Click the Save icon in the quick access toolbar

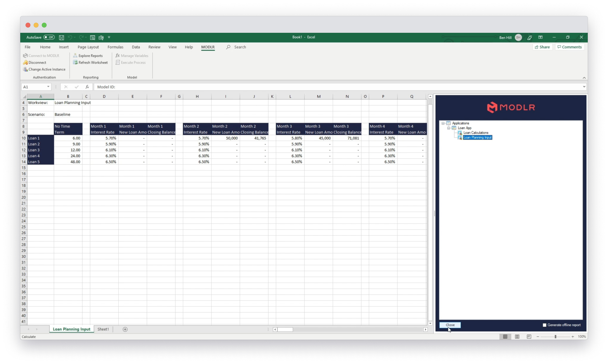[61, 37]
